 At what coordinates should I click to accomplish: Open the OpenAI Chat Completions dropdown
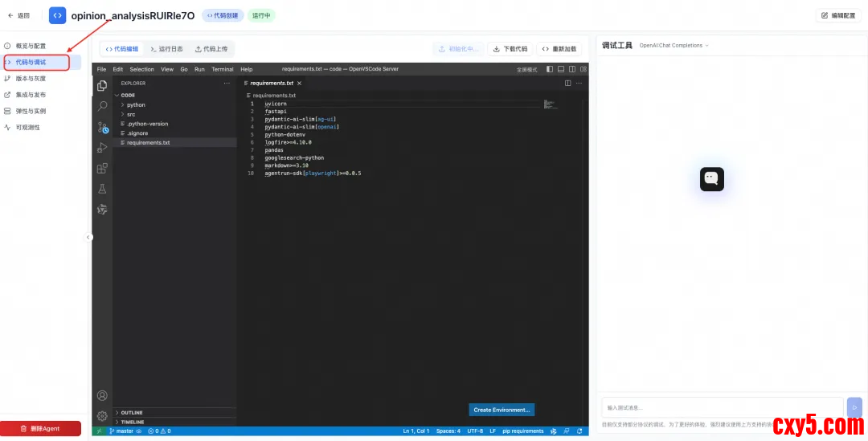click(x=674, y=46)
